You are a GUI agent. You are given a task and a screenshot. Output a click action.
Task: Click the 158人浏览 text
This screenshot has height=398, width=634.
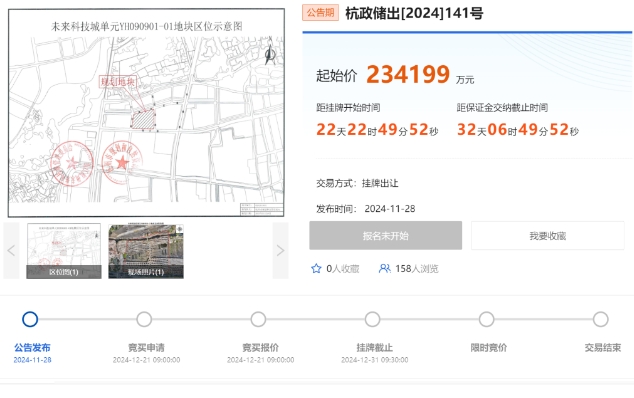click(x=417, y=269)
